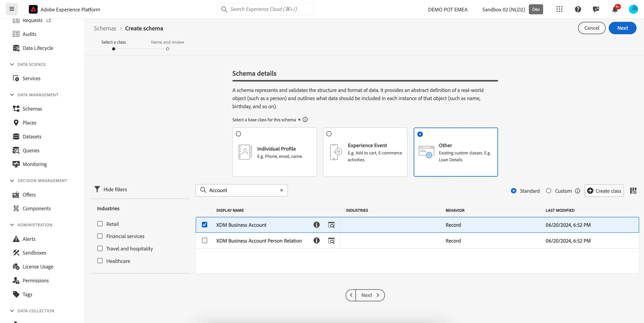644x323 pixels.
Task: Preview XDM Business Account Person Relation structure
Action: tap(331, 241)
